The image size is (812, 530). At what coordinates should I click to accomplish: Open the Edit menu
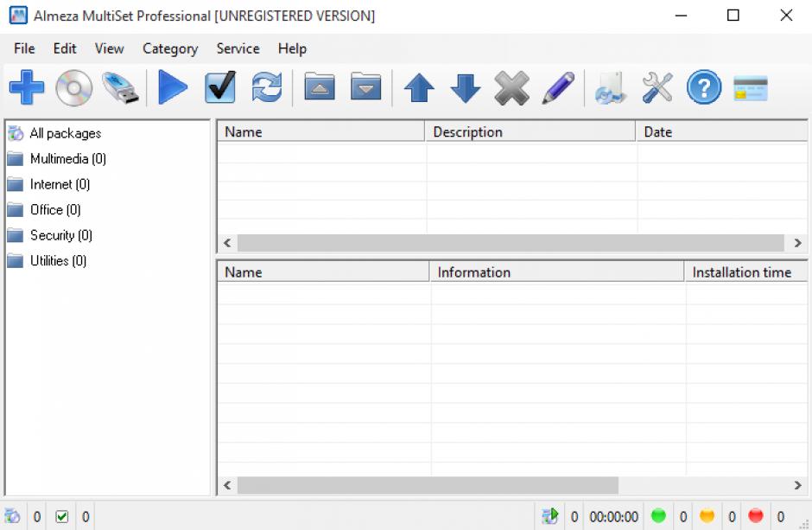tap(65, 48)
